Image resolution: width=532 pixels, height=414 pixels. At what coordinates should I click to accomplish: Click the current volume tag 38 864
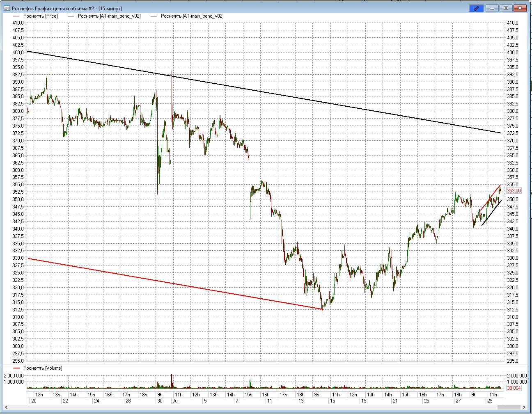(x=514, y=388)
